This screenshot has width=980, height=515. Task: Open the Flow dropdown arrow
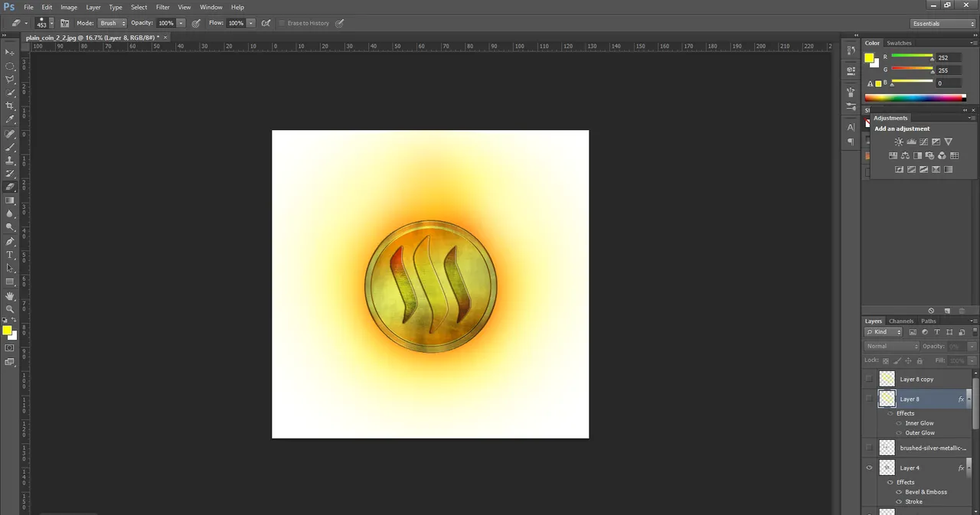click(250, 23)
